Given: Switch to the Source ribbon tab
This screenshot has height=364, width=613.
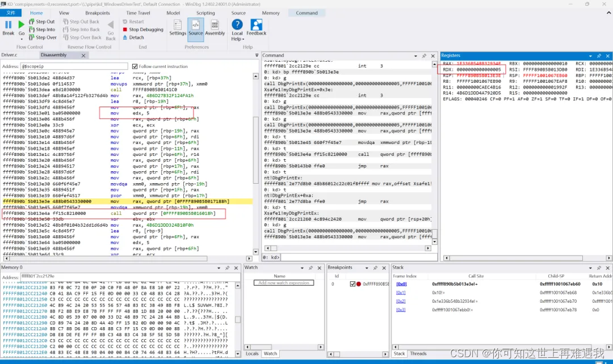Looking at the screenshot, I should click(238, 13).
